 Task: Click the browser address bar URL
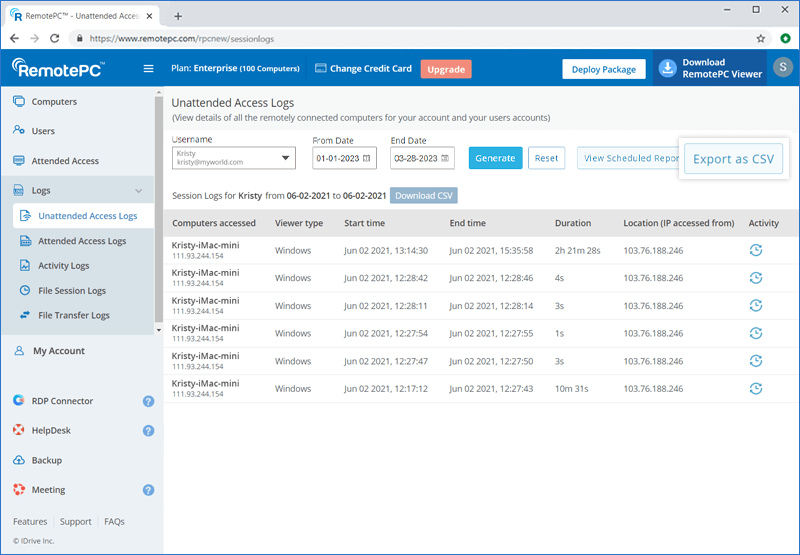pyautogui.click(x=182, y=39)
